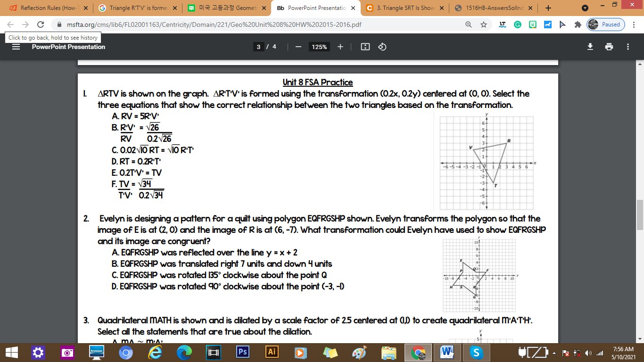Edit the zoom percentage field showing 125%

point(319,47)
